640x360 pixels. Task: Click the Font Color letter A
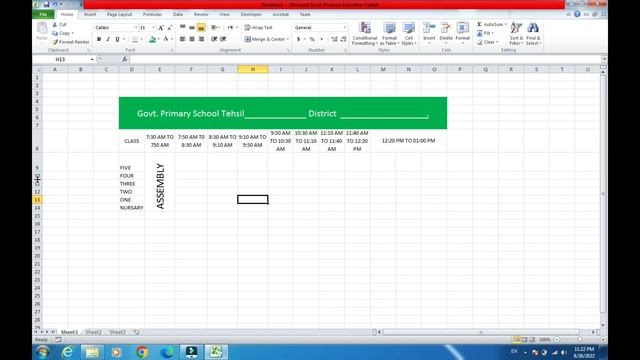(166, 39)
